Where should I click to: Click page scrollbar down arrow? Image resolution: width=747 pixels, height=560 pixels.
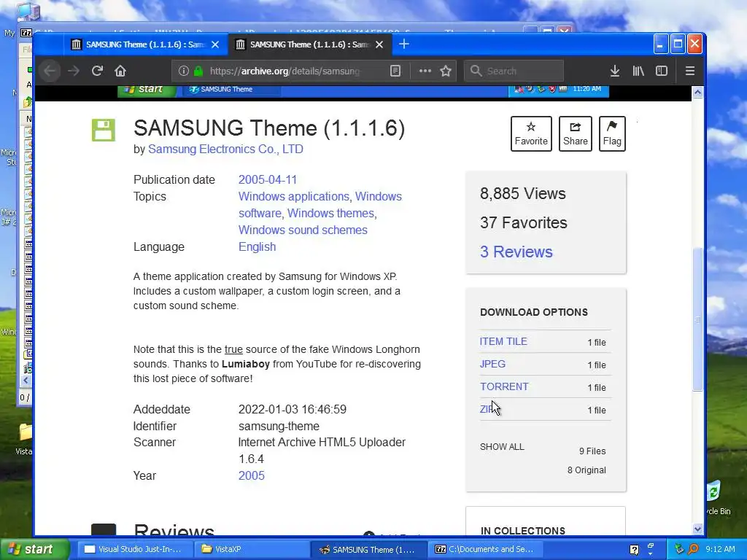tap(697, 529)
